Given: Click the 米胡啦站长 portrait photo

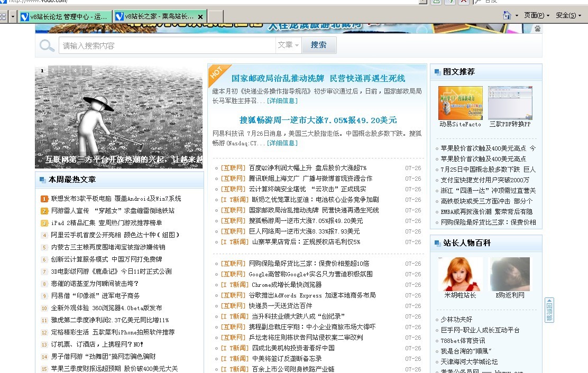Looking at the screenshot, I should pos(460,274).
